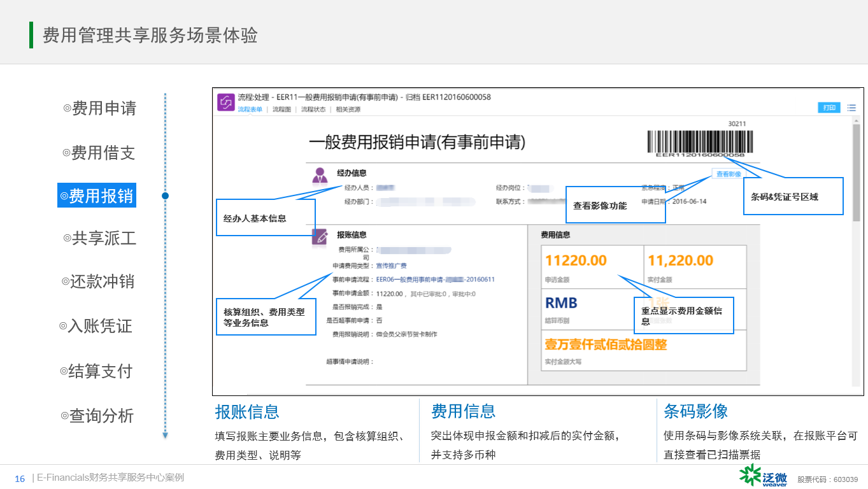Click the 查看影像 button

click(x=729, y=174)
